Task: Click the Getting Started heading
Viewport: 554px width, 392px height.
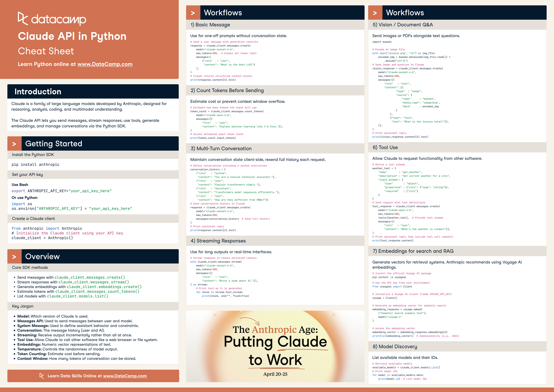Action: tap(54, 144)
